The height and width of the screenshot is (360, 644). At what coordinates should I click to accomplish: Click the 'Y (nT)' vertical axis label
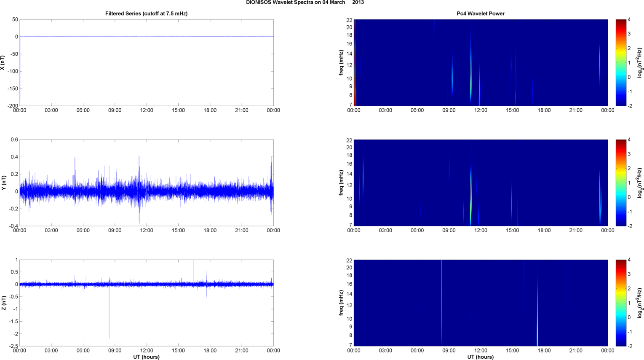pyautogui.click(x=3, y=183)
